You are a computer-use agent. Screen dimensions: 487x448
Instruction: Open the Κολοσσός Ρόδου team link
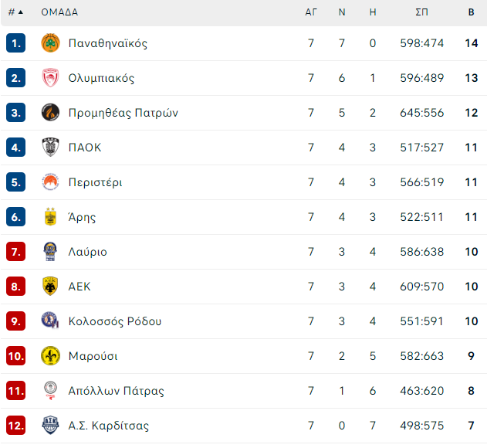[115, 321]
